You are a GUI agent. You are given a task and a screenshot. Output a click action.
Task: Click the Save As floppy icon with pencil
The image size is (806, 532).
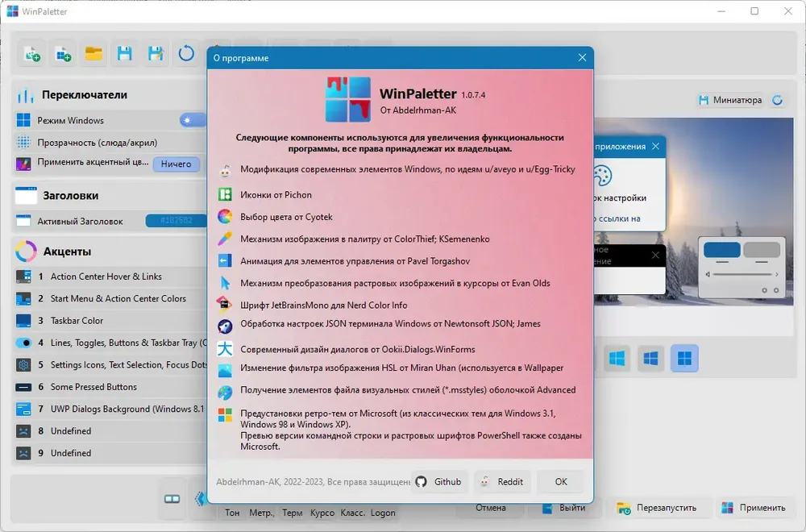tap(156, 53)
